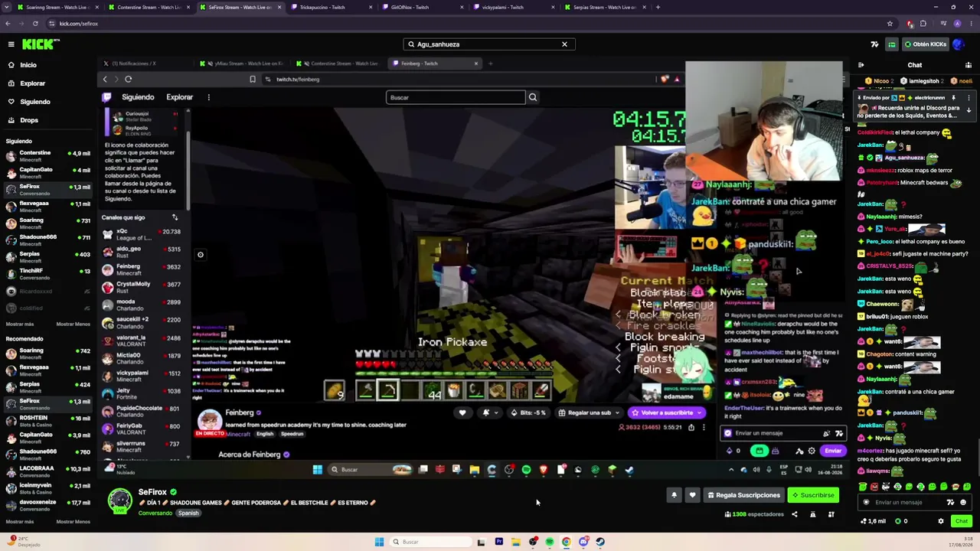
Task: Switch to Siguiendo tab in embedded Twitch
Action: [x=138, y=97]
